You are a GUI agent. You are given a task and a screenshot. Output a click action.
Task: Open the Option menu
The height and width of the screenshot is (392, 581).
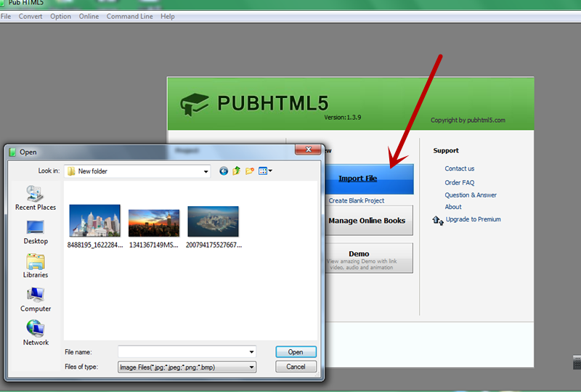pyautogui.click(x=60, y=16)
